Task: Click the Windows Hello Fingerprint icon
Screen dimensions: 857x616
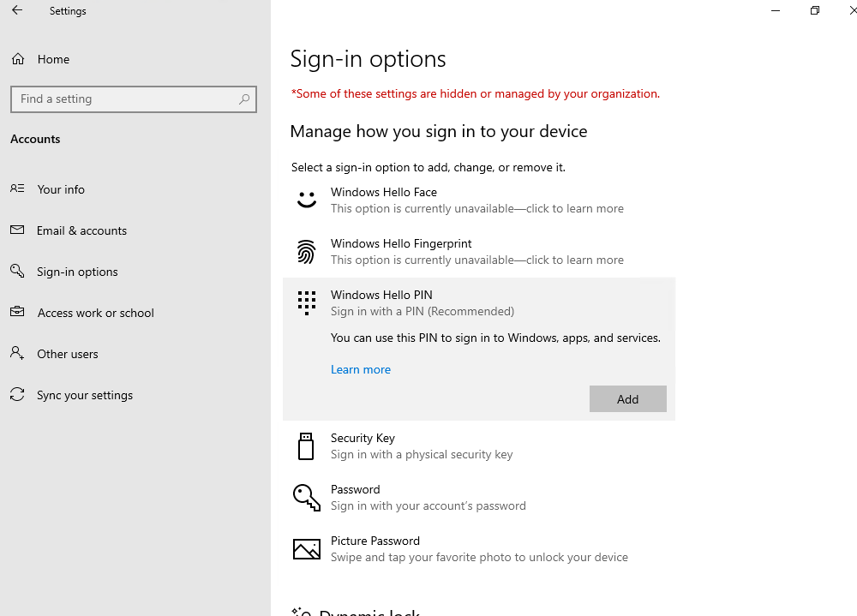Action: click(x=307, y=251)
